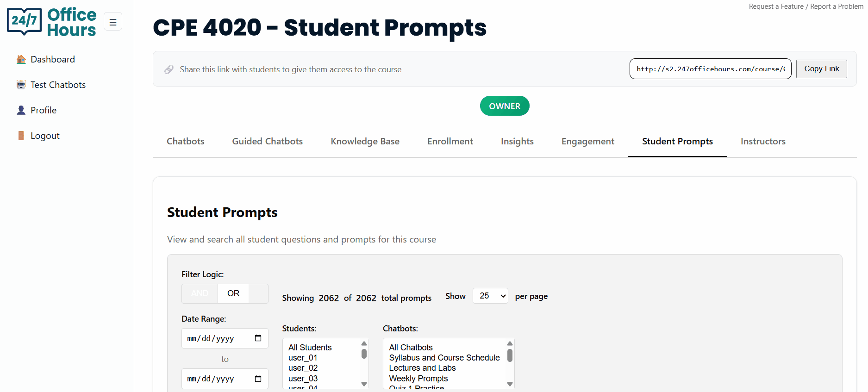Click the Profile person icon
Image resolution: width=868 pixels, height=392 pixels.
point(21,110)
